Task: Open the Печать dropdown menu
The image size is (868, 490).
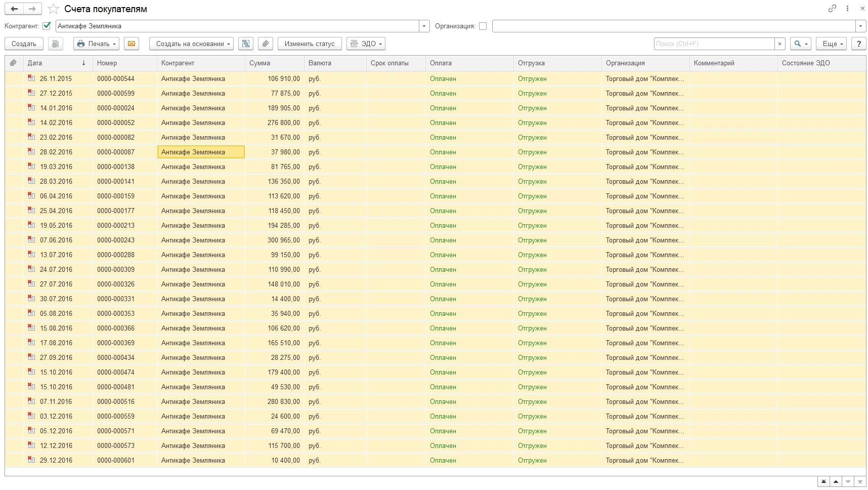Action: (x=96, y=44)
